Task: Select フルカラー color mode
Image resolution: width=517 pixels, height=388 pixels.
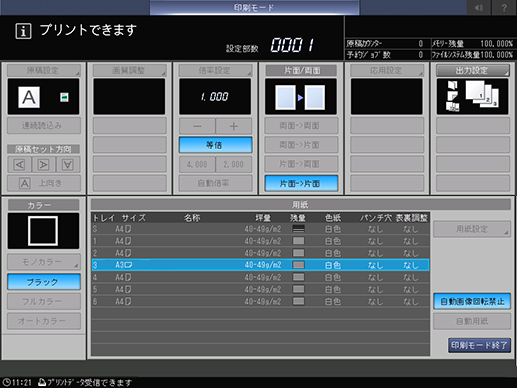Action: click(44, 301)
